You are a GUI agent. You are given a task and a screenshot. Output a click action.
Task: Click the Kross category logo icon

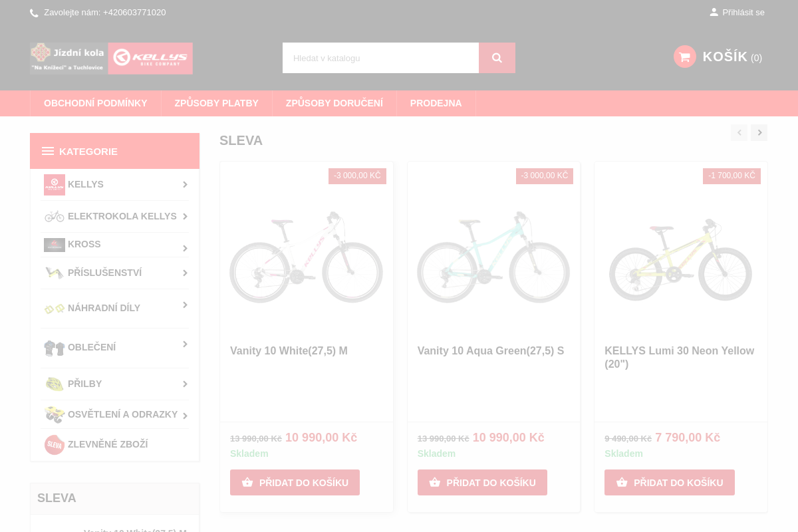point(55,245)
